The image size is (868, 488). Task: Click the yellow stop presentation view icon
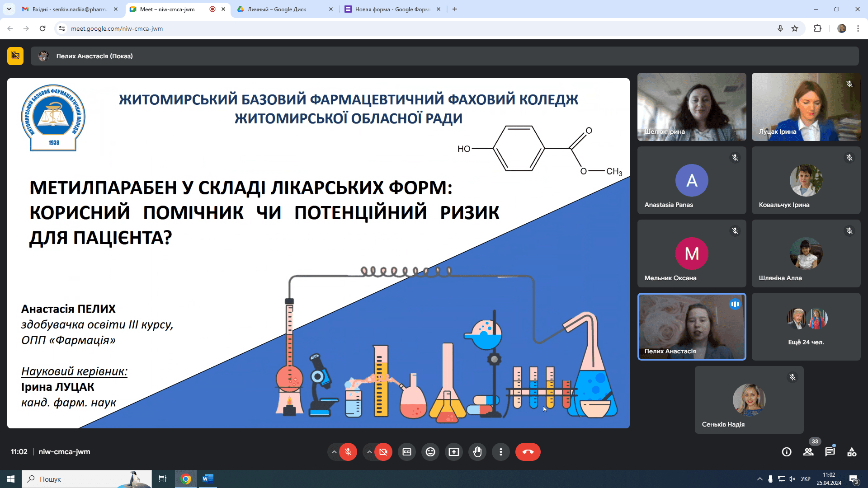click(15, 56)
